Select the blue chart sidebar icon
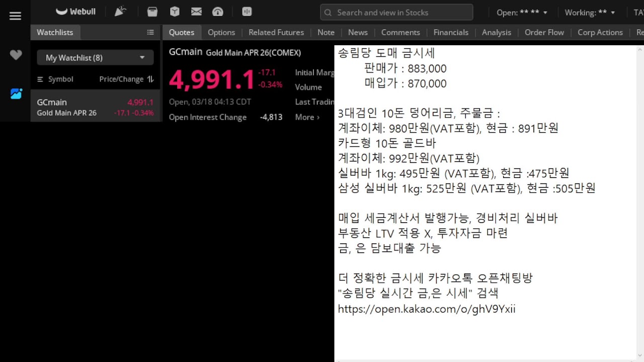This screenshot has height=362, width=644. tap(16, 94)
